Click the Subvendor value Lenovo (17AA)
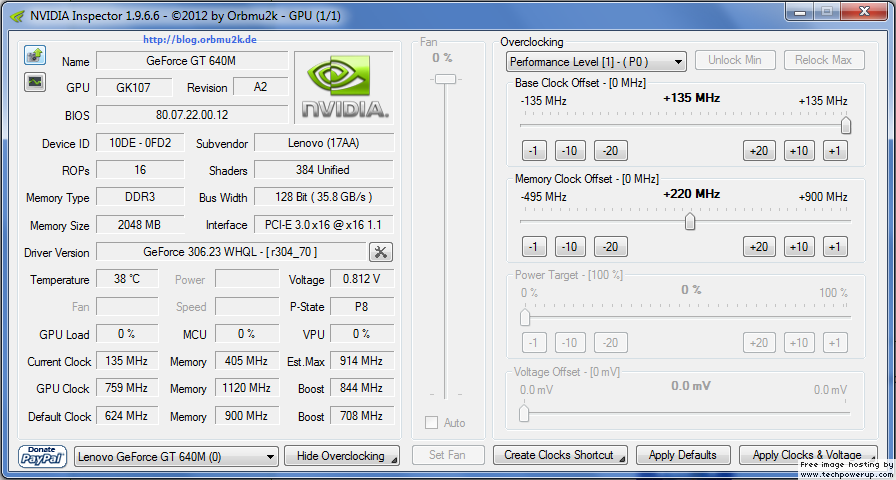The width and height of the screenshot is (896, 480). 324,143
